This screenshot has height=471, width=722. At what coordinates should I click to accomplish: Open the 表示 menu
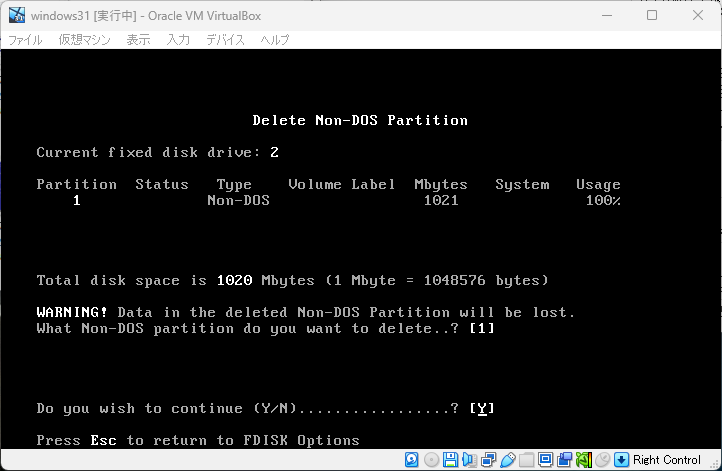(139, 40)
